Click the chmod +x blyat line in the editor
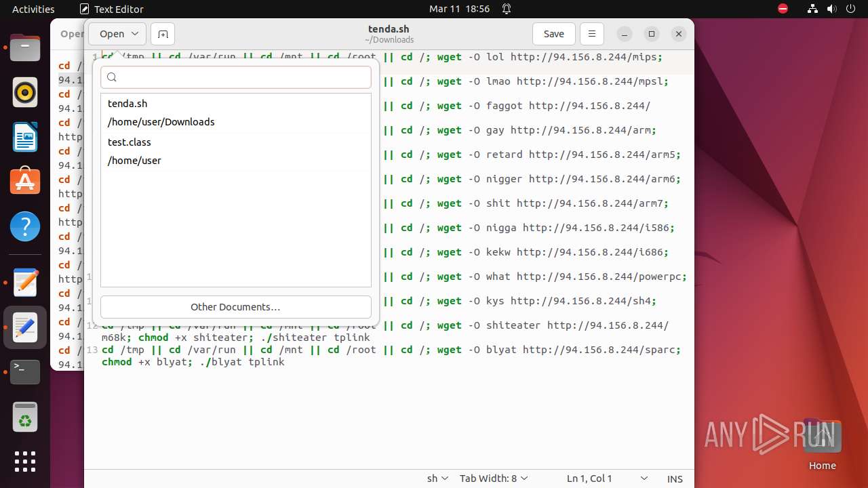This screenshot has width=868, height=488. (x=193, y=362)
